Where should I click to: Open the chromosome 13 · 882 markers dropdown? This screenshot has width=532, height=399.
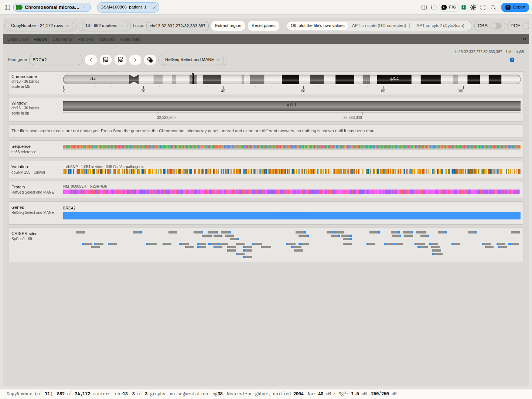click(105, 26)
